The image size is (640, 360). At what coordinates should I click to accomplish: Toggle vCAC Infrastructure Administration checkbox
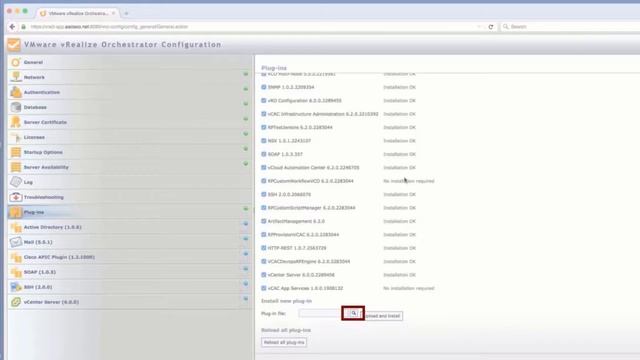[x=264, y=114]
